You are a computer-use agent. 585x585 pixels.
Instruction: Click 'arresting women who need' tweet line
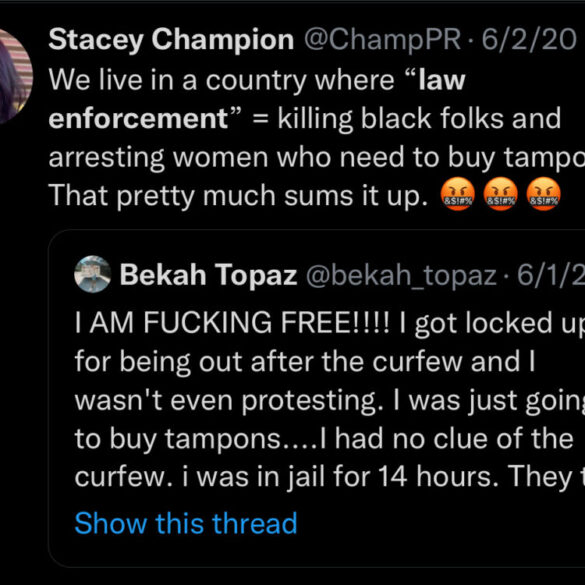[317, 157]
